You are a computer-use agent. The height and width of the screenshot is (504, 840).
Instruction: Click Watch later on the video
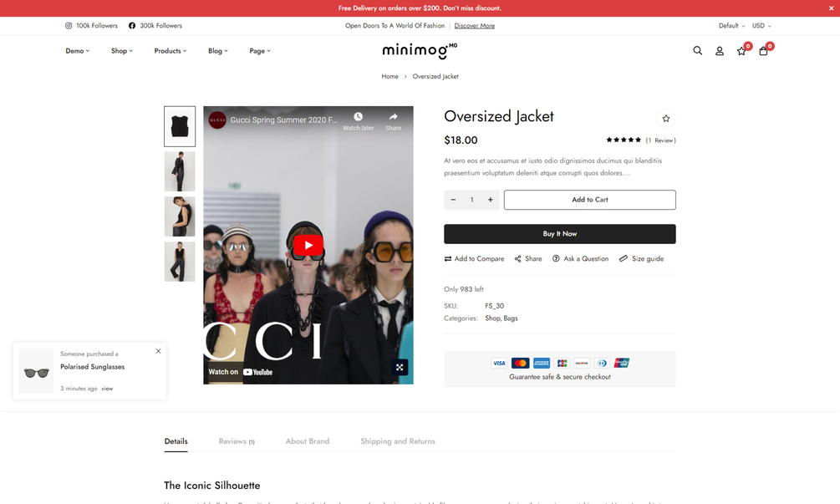[x=358, y=121]
